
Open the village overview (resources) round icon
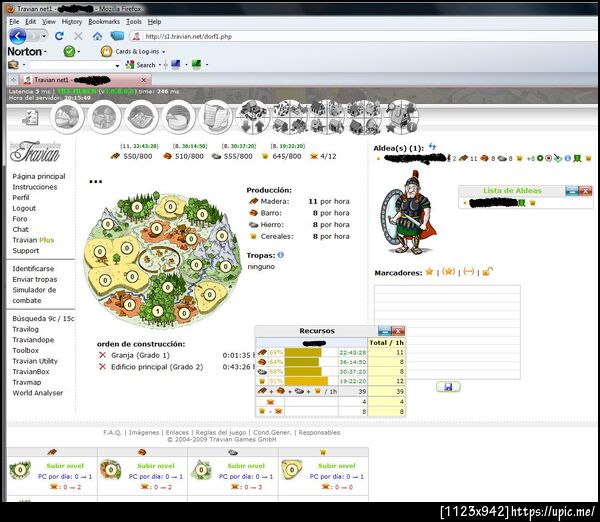point(67,117)
